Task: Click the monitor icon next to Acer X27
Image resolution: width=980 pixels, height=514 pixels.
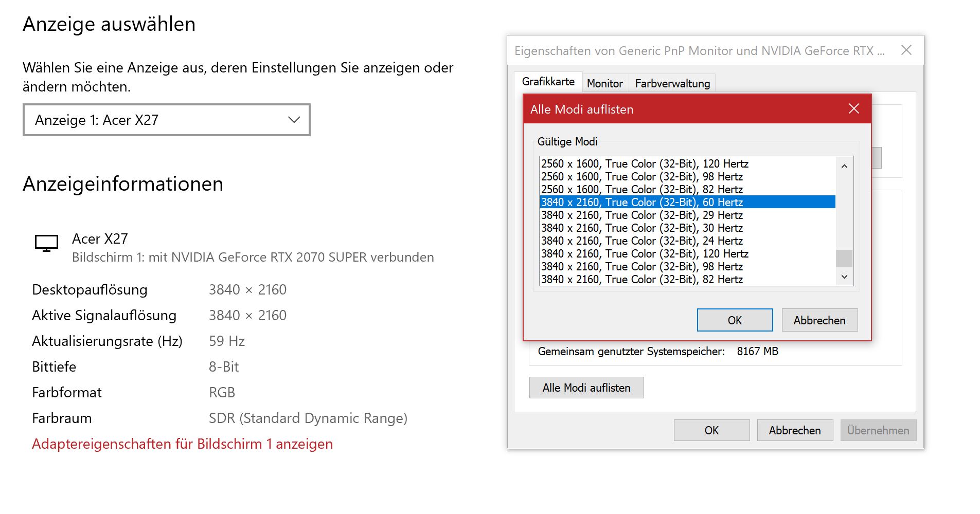Action: (x=46, y=243)
